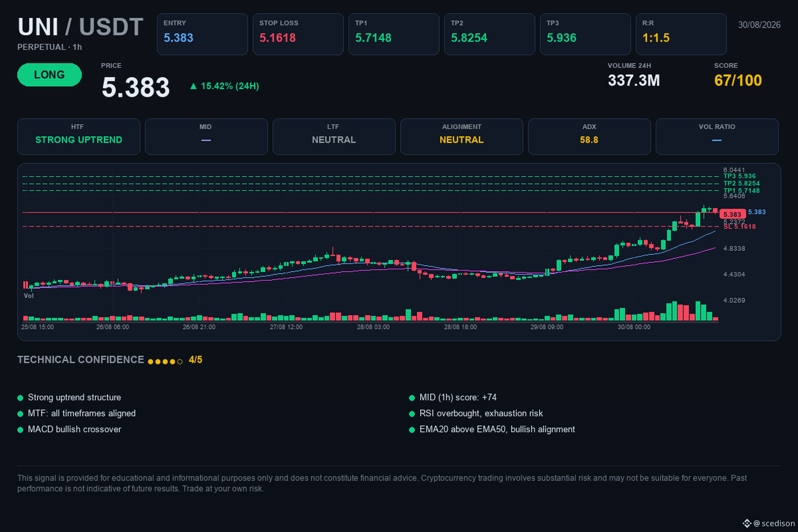Image resolution: width=798 pixels, height=532 pixels.
Task: Click the VOL RATIO card
Action: click(717, 137)
